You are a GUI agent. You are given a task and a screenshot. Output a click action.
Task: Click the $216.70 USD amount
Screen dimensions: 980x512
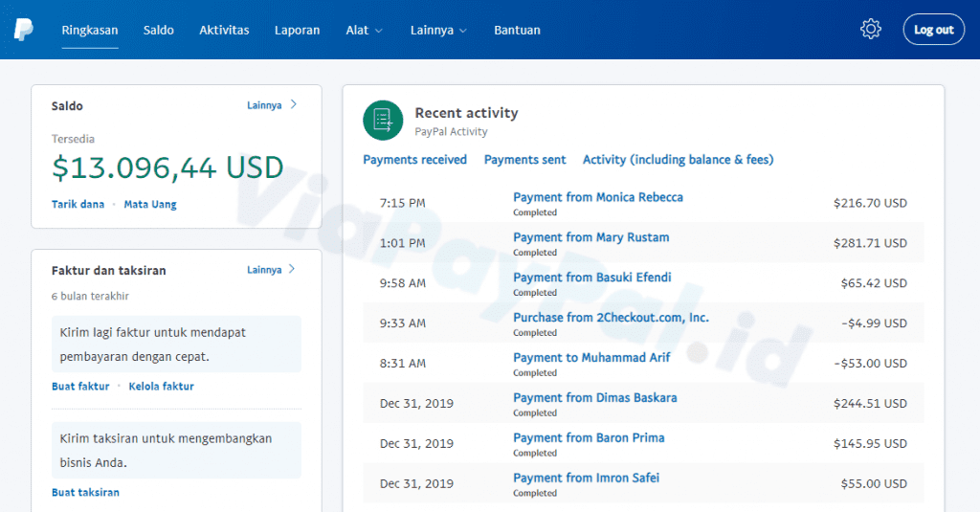tap(870, 203)
